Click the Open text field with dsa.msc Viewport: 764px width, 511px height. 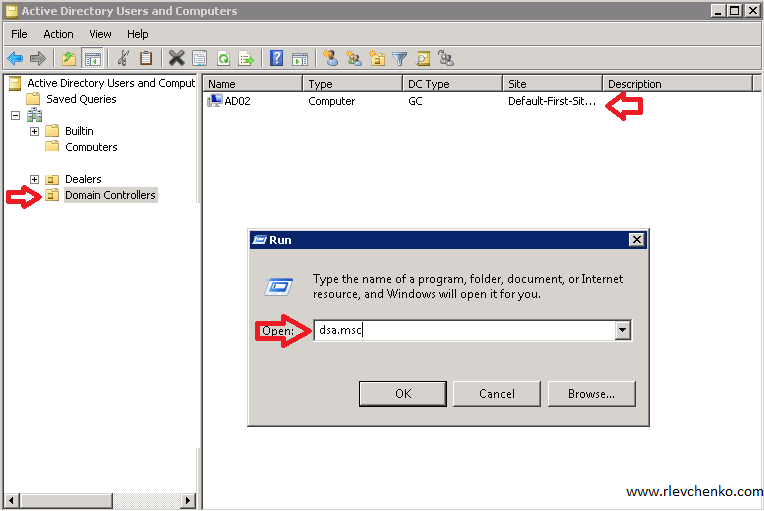[464, 330]
